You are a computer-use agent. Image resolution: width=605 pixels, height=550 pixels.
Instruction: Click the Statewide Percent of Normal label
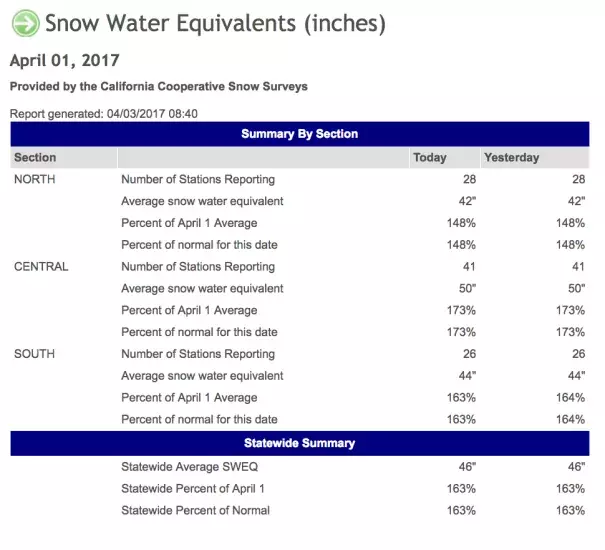tap(196, 510)
